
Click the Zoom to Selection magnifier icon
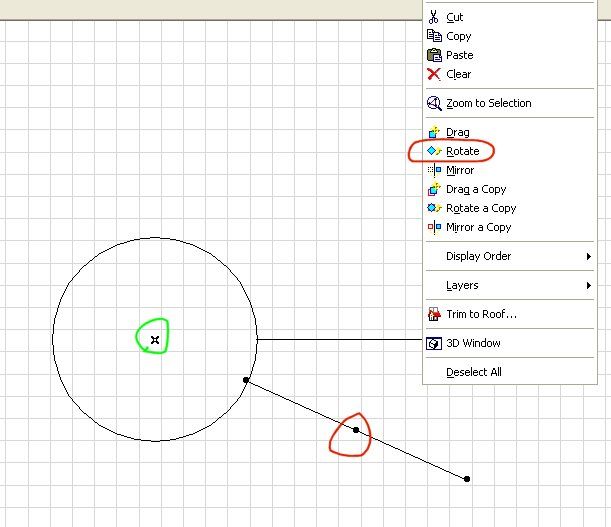pyautogui.click(x=434, y=103)
